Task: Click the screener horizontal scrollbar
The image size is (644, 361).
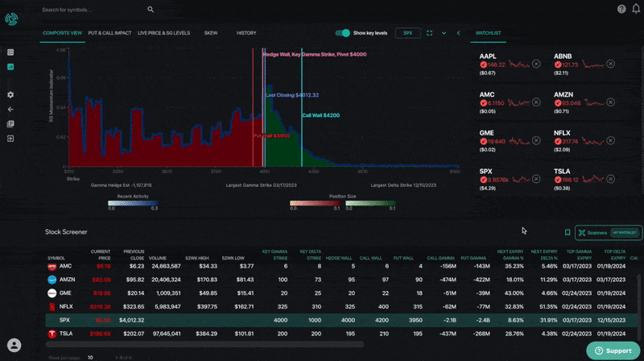Action: click(x=204, y=345)
